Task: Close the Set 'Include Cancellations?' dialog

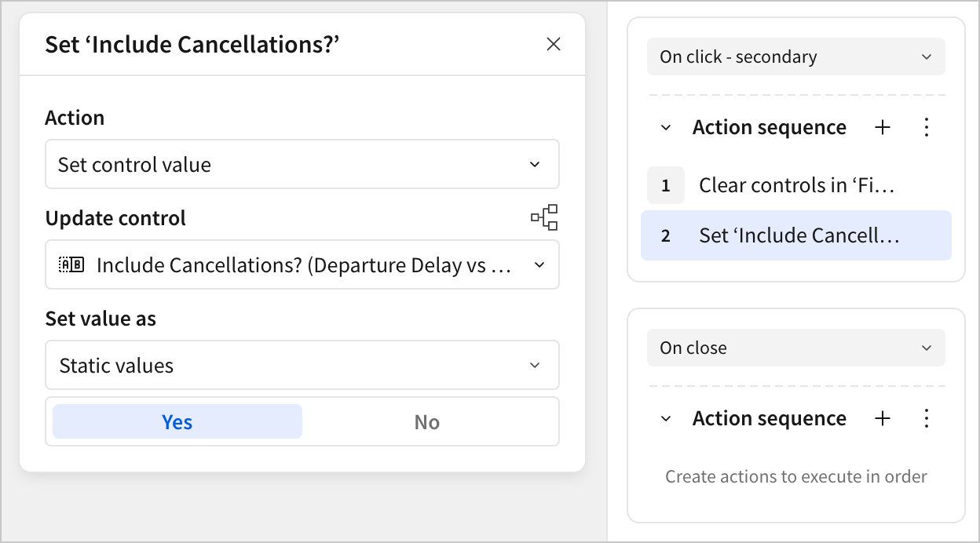Action: pyautogui.click(x=554, y=45)
